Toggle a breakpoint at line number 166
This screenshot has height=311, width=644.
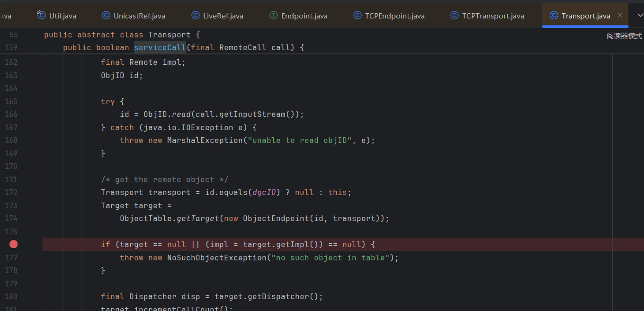tap(11, 115)
